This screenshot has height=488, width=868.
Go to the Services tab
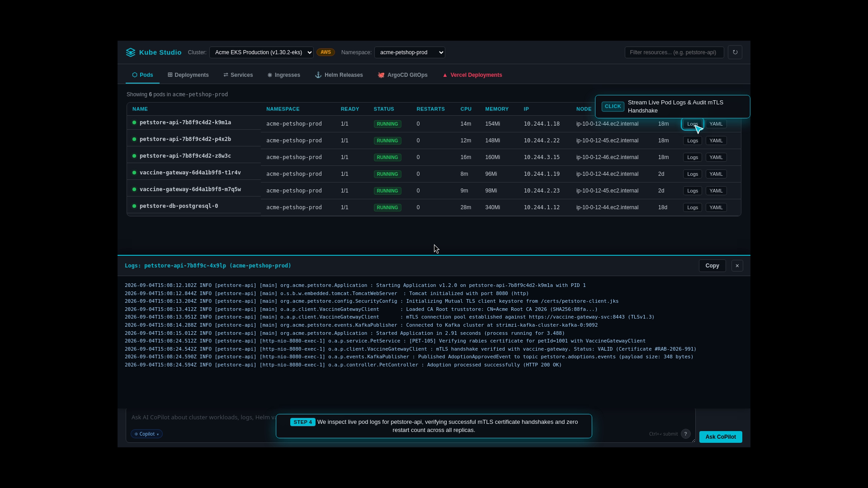(238, 75)
